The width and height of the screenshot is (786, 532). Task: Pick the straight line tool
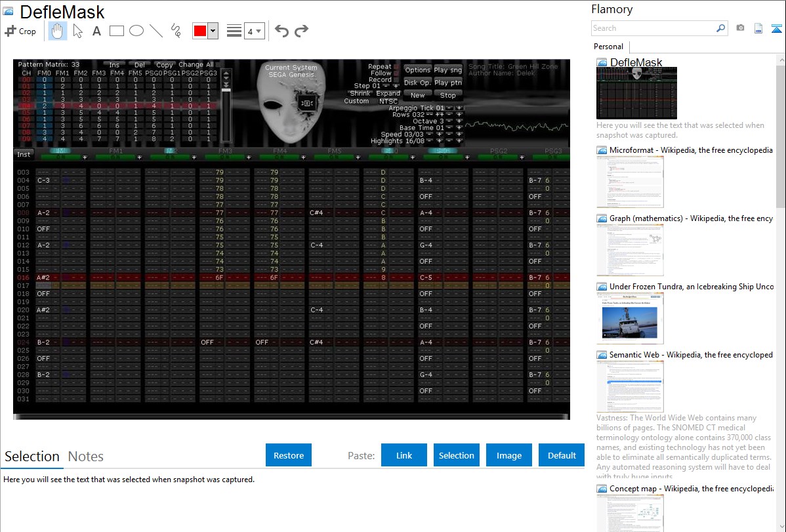156,31
